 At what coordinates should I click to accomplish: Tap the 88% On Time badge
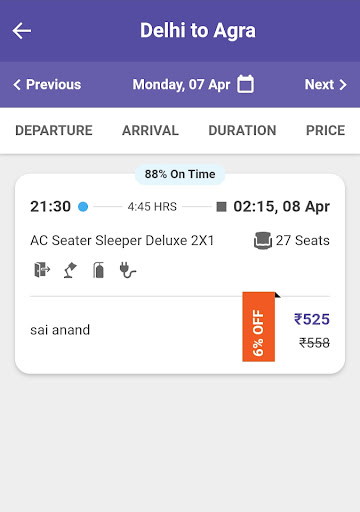point(180,174)
